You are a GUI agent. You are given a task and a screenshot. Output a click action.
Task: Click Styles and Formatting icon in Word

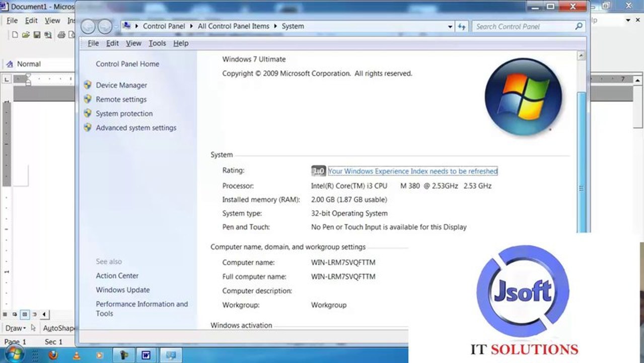tap(9, 64)
